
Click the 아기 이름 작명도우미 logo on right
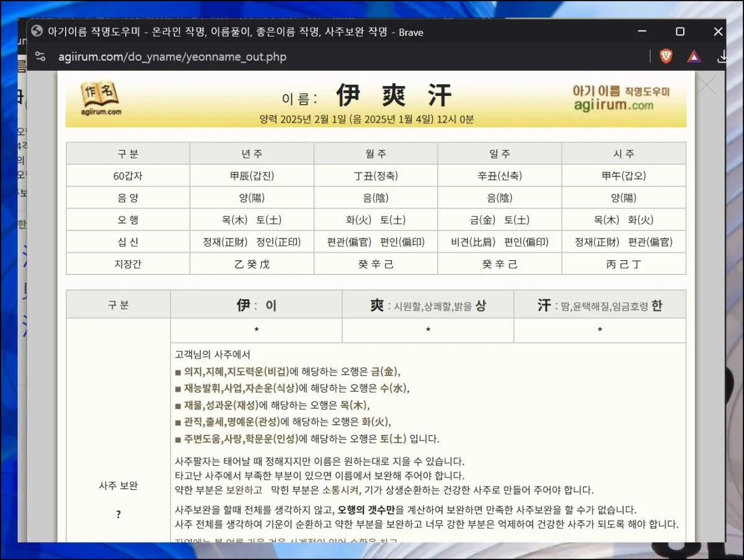[621, 98]
